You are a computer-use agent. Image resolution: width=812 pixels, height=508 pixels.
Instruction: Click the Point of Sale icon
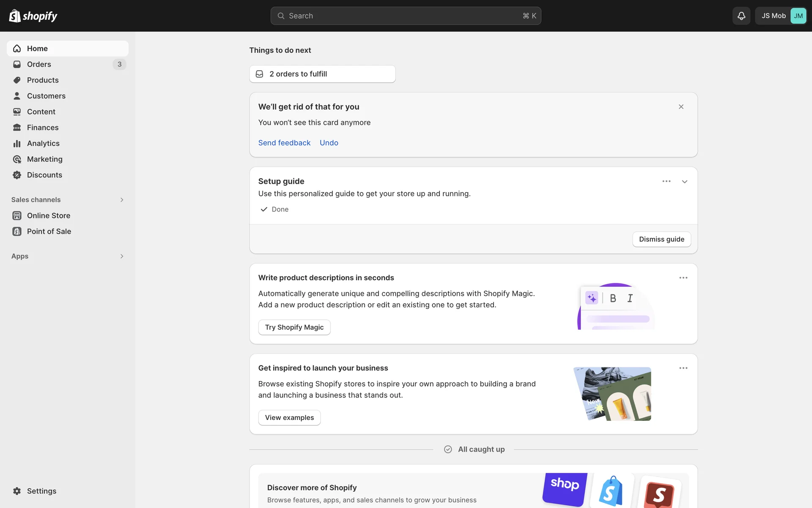tap(17, 232)
